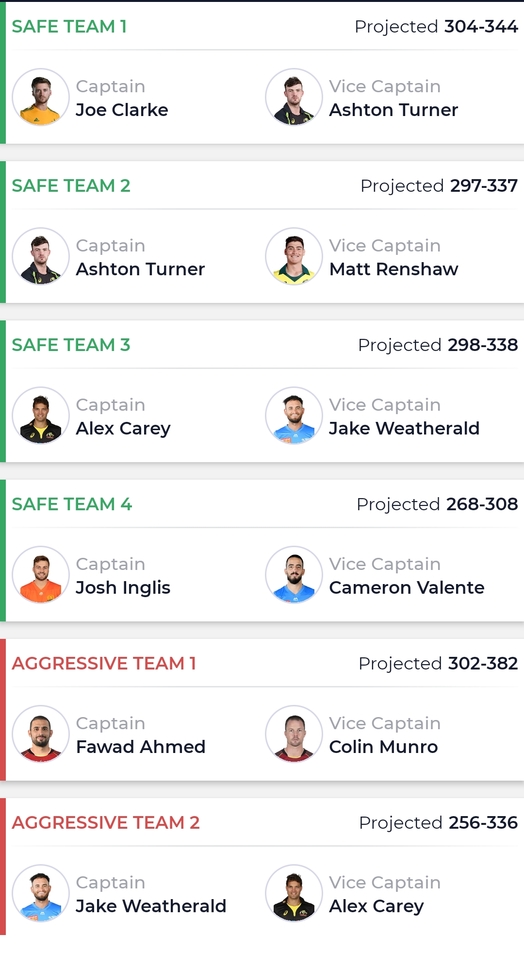The height and width of the screenshot is (953, 524).
Task: Click Jake Weatherald name in Aggressive Team 2
Action: tap(151, 906)
